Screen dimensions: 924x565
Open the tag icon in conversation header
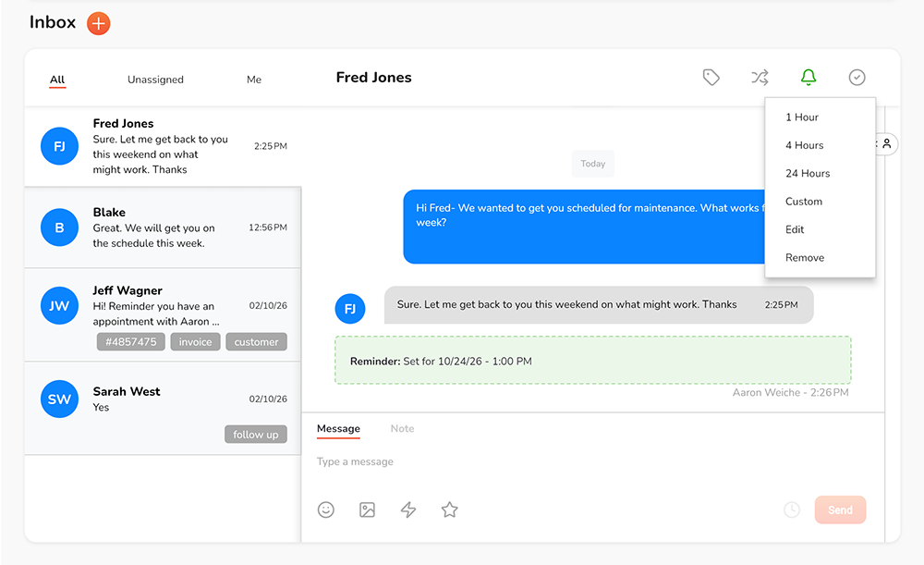click(x=711, y=78)
